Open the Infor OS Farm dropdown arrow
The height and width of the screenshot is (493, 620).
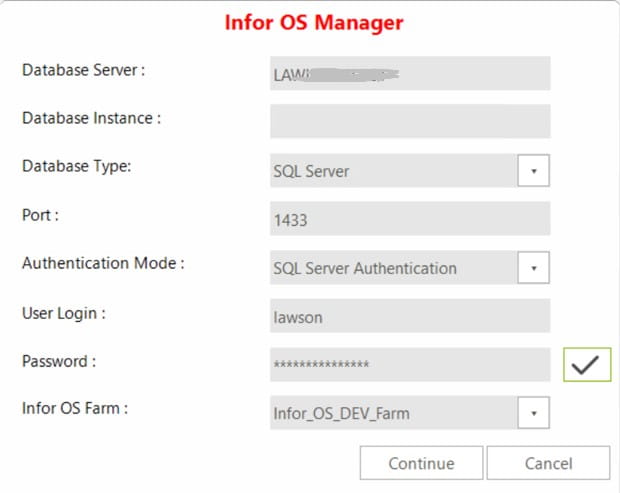[533, 413]
